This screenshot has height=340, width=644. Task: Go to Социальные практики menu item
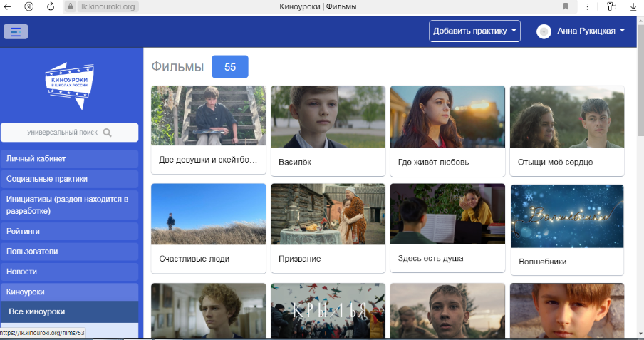pyautogui.click(x=69, y=179)
